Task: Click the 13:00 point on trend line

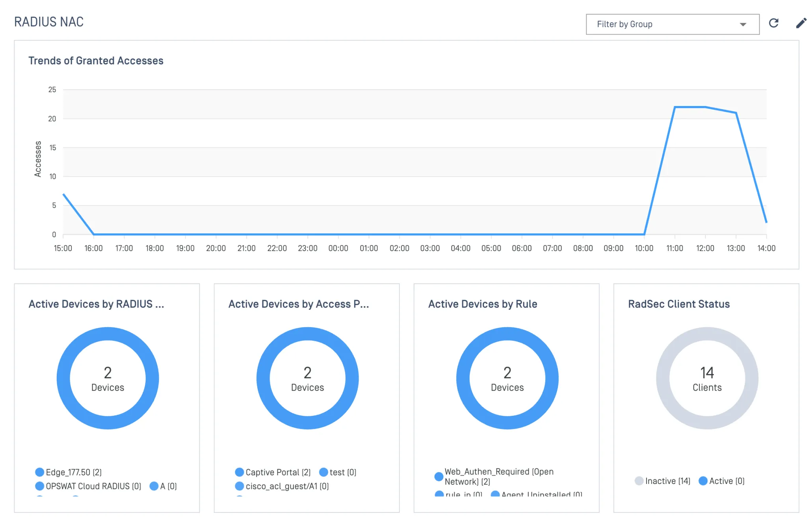Action: click(x=736, y=113)
